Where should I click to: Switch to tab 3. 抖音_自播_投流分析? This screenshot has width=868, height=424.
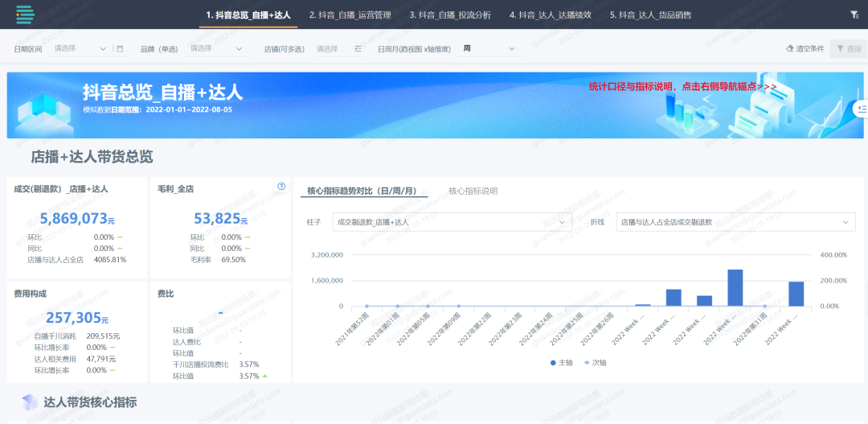click(450, 15)
